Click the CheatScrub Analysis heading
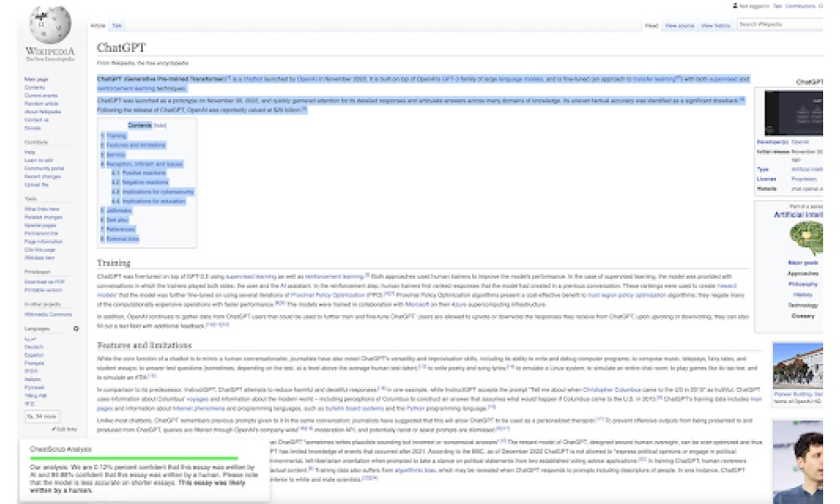 (60, 449)
